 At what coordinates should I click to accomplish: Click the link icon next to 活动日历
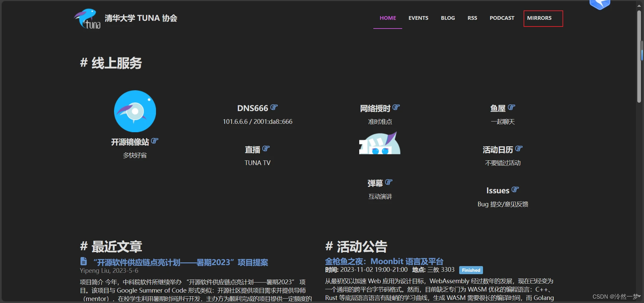point(519,149)
